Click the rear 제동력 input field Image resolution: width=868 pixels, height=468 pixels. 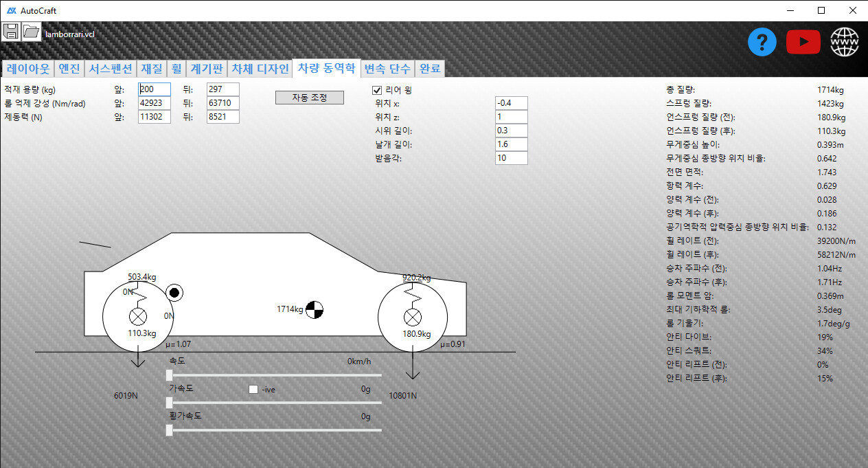222,117
